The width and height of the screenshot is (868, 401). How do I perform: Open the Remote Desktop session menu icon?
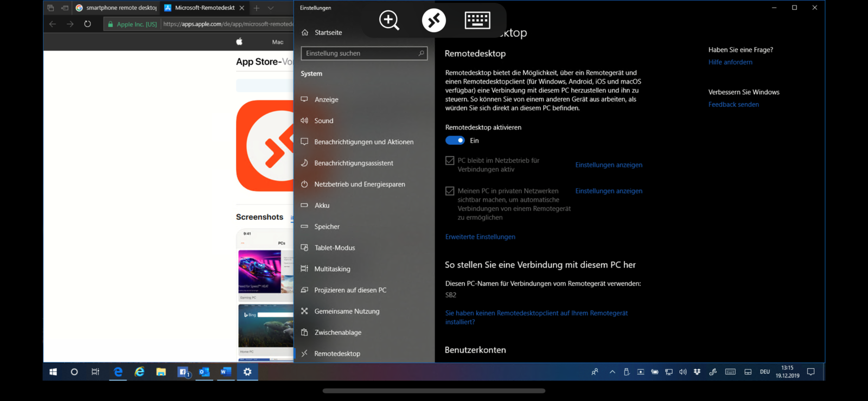pos(434,21)
